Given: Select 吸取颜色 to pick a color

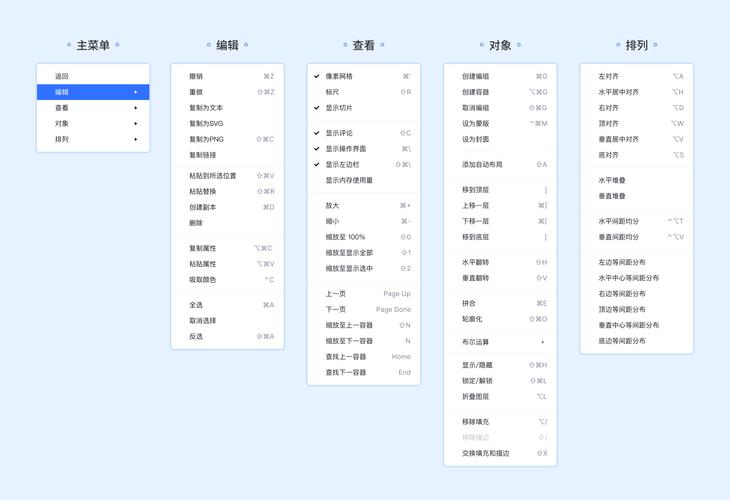Looking at the screenshot, I should point(202,280).
